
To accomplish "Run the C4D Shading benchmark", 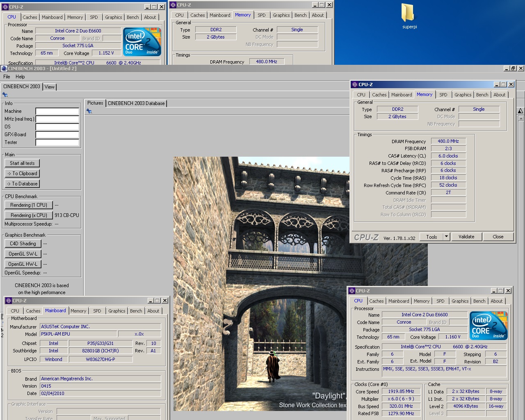I will (23, 244).
